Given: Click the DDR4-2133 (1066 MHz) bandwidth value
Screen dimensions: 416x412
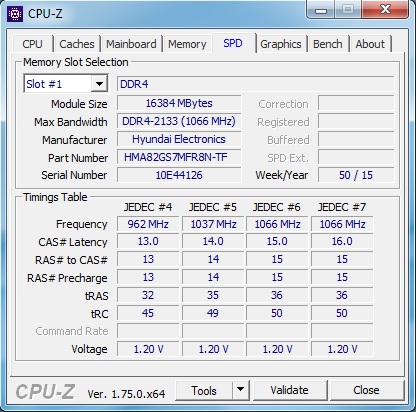Looking at the screenshot, I should click(x=179, y=121).
